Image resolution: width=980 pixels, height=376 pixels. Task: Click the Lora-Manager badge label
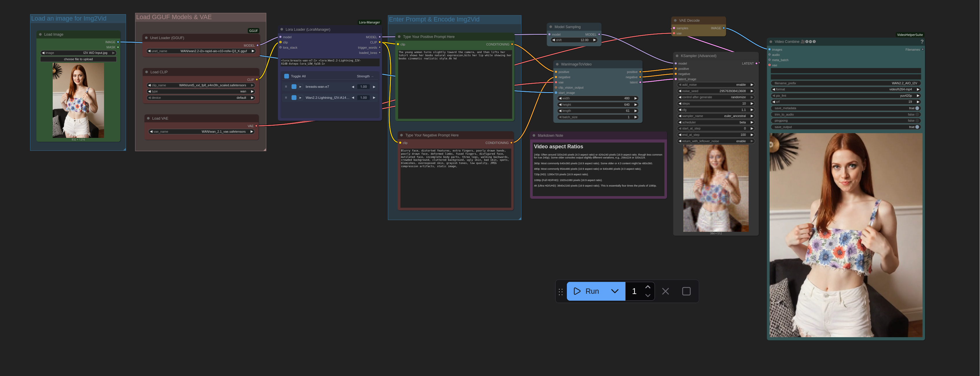click(369, 23)
